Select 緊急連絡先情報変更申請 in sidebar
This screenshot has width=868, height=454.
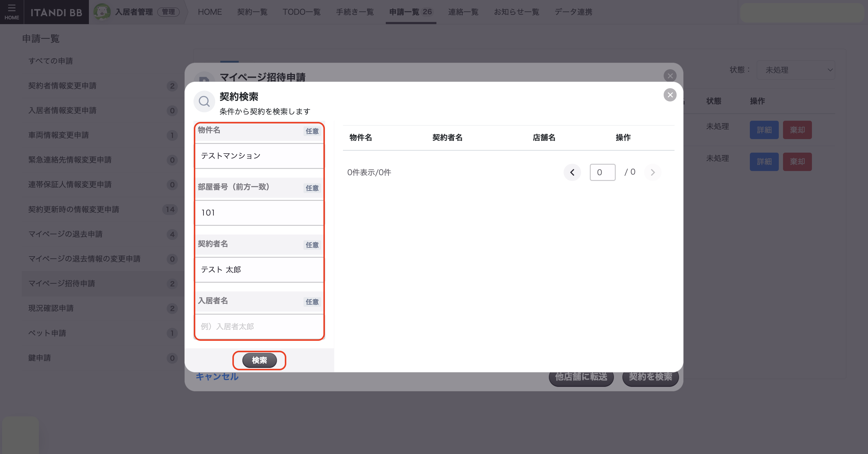(103, 160)
